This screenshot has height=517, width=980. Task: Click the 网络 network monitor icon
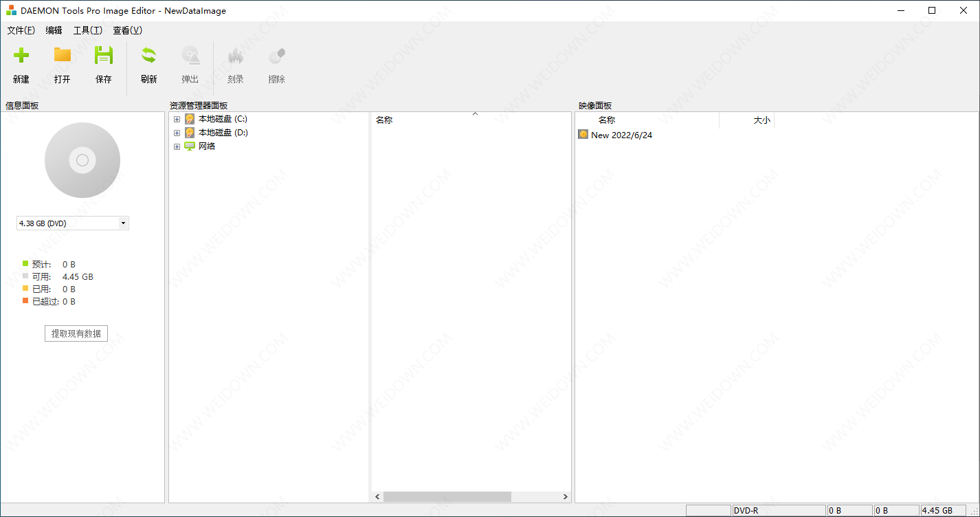(190, 146)
